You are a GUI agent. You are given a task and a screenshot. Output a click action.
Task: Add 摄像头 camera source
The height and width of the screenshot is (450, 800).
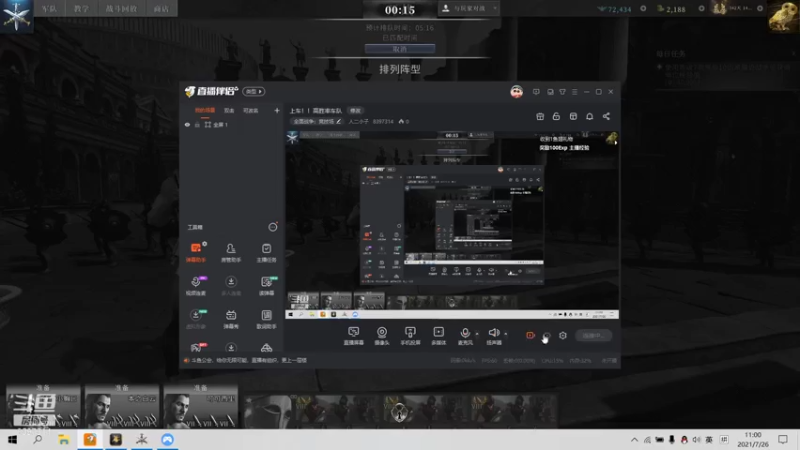382,336
